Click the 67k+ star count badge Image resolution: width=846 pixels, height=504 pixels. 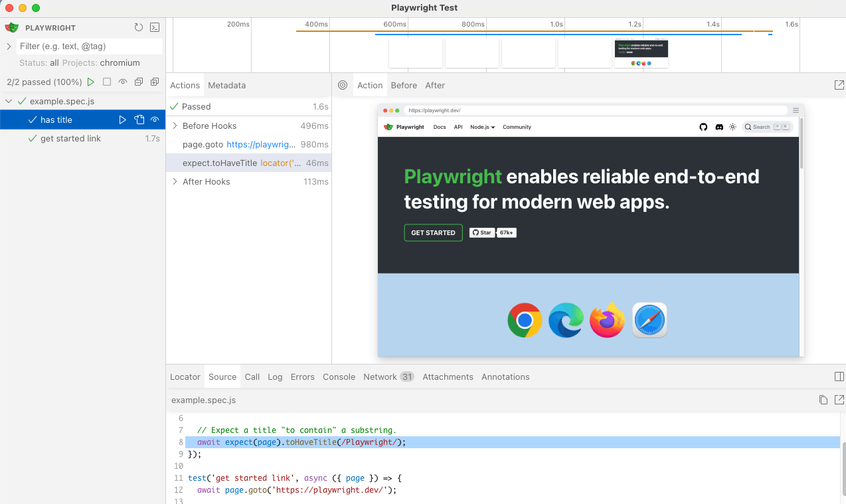coord(507,233)
